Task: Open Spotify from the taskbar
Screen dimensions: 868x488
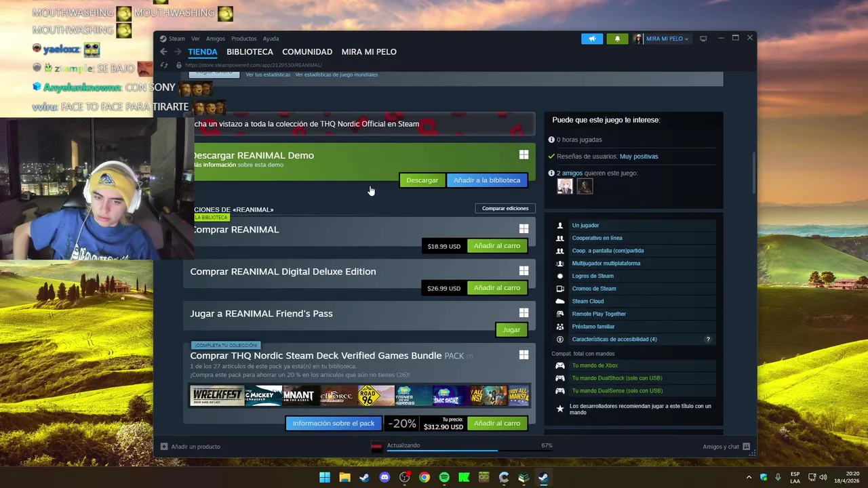Action: (444, 477)
